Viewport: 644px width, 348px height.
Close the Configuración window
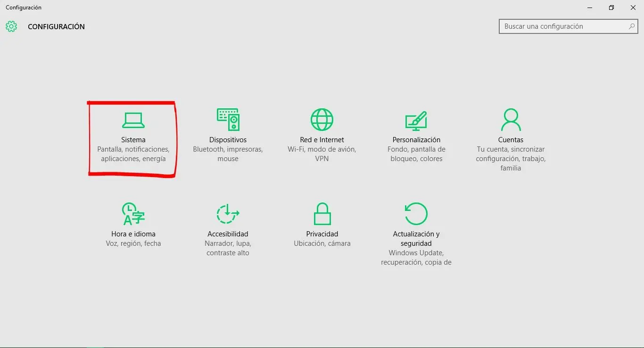point(633,8)
